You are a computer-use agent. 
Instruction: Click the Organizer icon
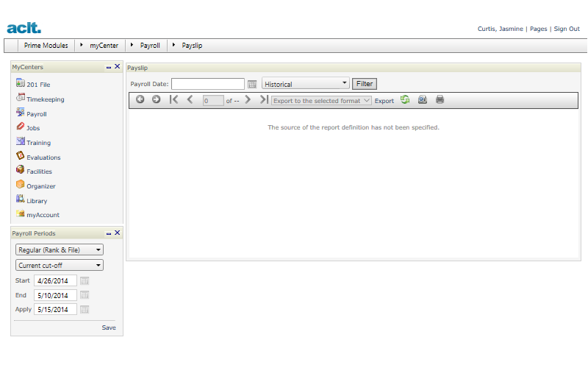pyautogui.click(x=21, y=184)
